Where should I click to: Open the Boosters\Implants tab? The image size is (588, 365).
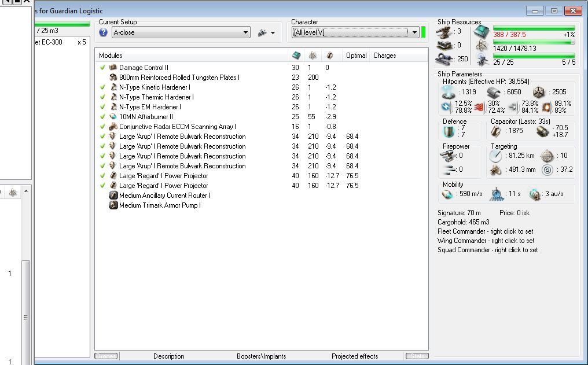262,356
